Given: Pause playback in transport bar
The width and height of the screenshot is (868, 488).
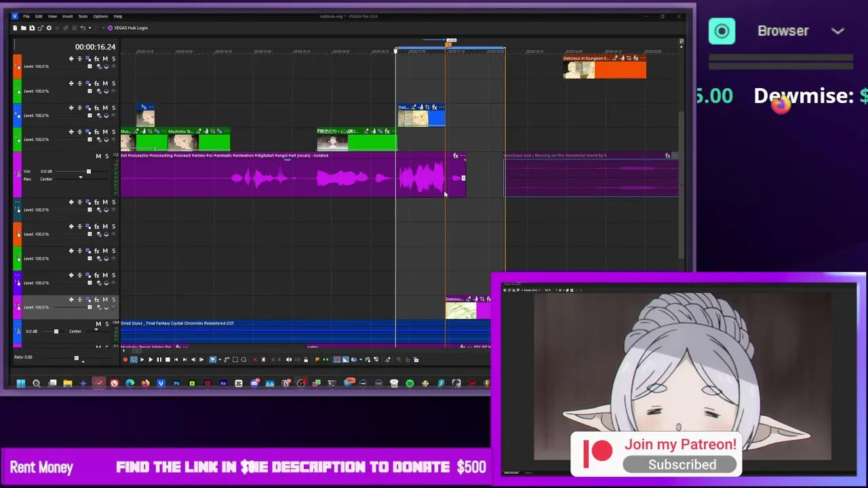Looking at the screenshot, I should (159, 360).
